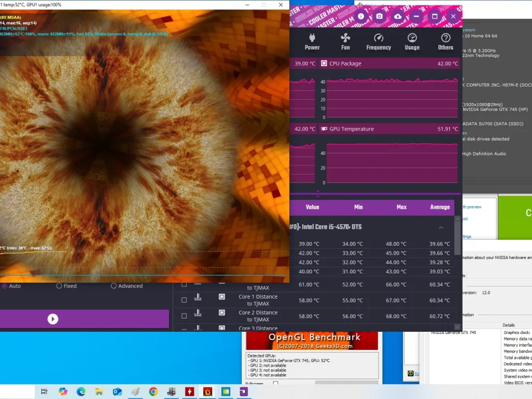The height and width of the screenshot is (399, 532).
Task: Open the Power monitoring tab
Action: (x=312, y=42)
